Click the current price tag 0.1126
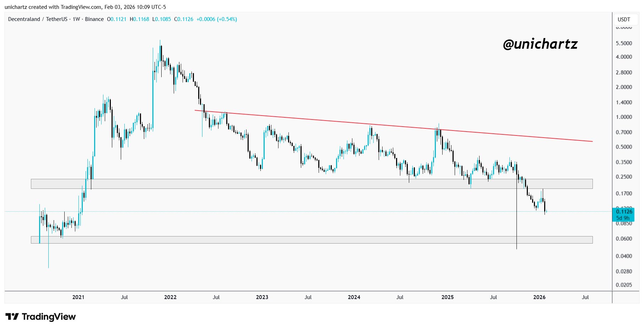Screen dimensions: 644x330 pyautogui.click(x=624, y=212)
